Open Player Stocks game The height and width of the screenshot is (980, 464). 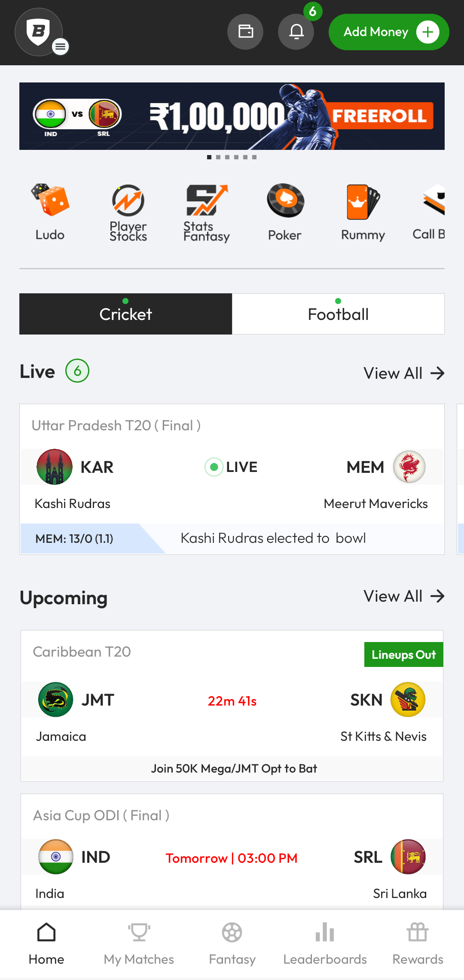pos(128,212)
